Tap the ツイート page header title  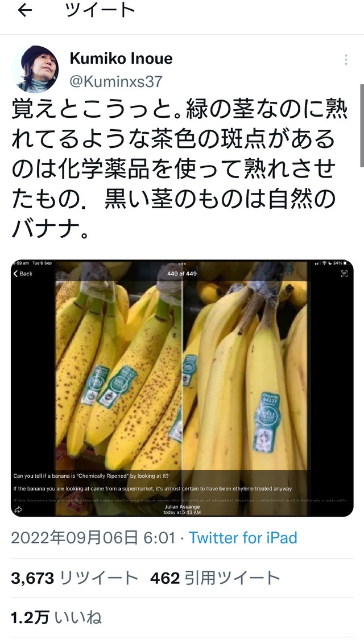(100, 11)
